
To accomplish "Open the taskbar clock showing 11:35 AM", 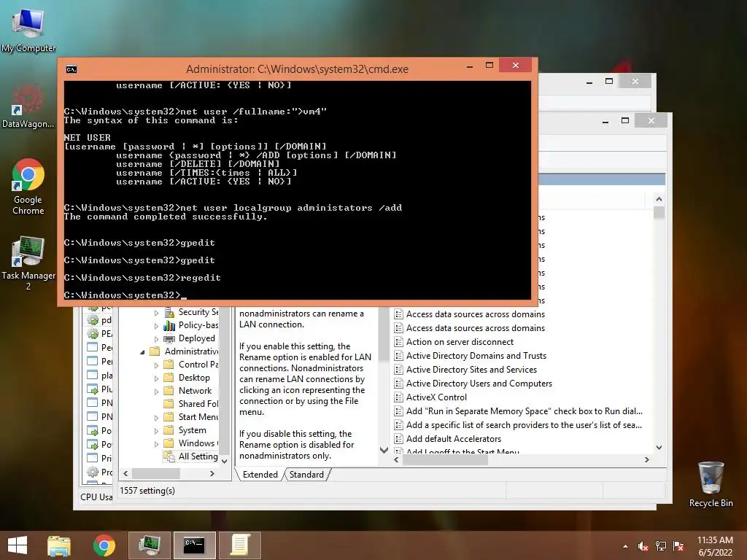I will 715,546.
